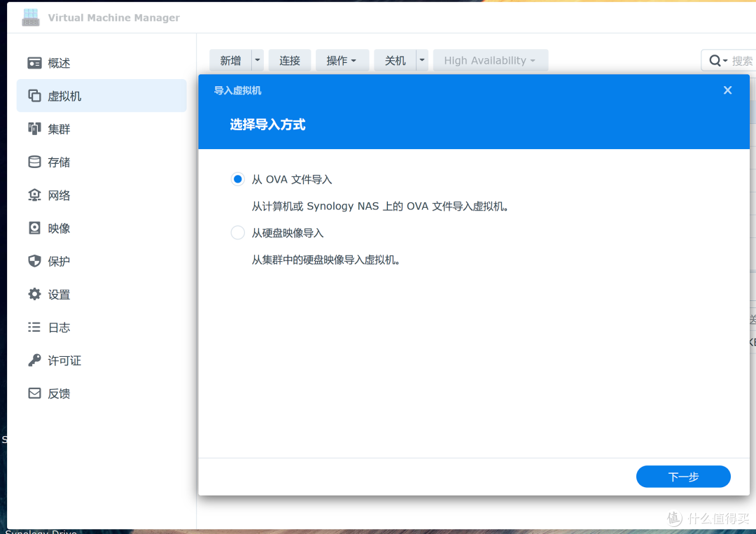Viewport: 756px width, 534px height.
Task: Open the High Availability dropdown
Action: (490, 60)
